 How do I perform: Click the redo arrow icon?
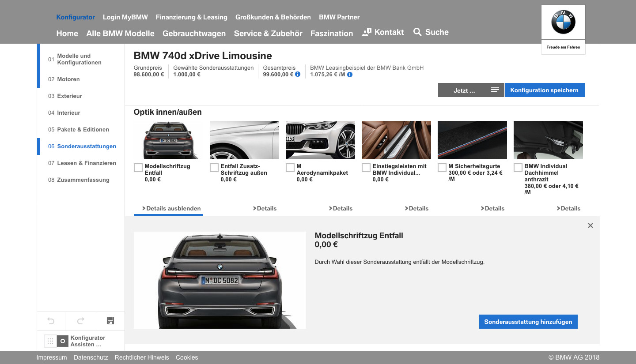coord(80,321)
